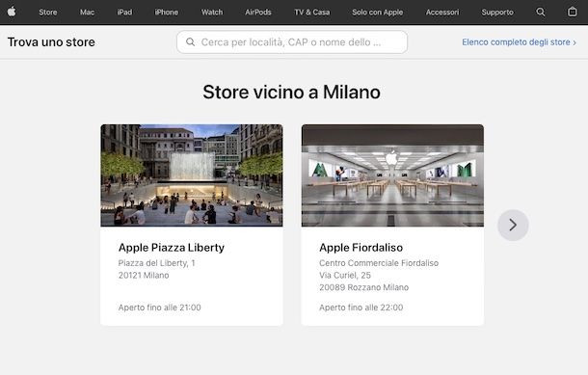Screen dimensions: 588x375
Task: Click the Centro Commerciale Fiordaliso text
Action: (379, 263)
